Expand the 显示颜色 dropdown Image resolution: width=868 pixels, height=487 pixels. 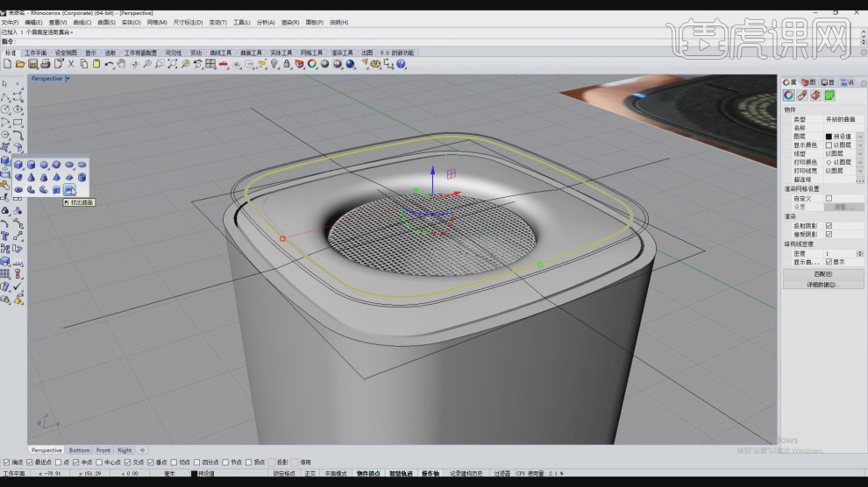(x=860, y=145)
